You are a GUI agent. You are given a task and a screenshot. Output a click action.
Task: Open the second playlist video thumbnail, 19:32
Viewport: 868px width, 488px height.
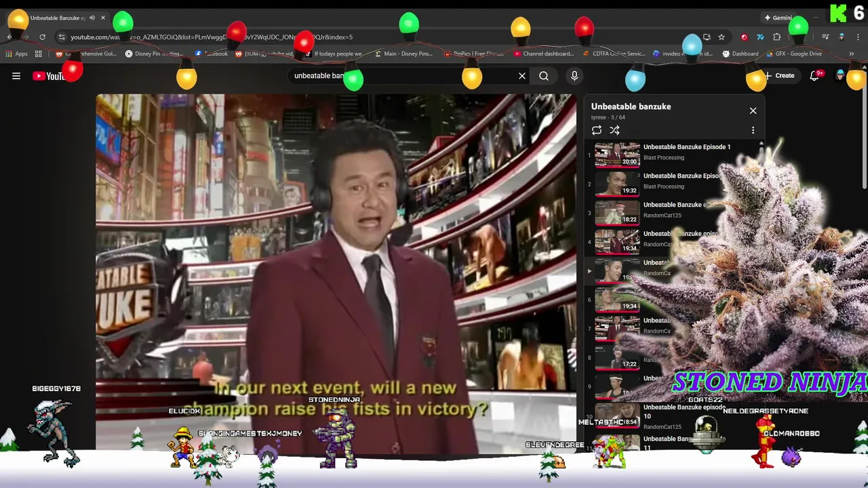(x=617, y=184)
